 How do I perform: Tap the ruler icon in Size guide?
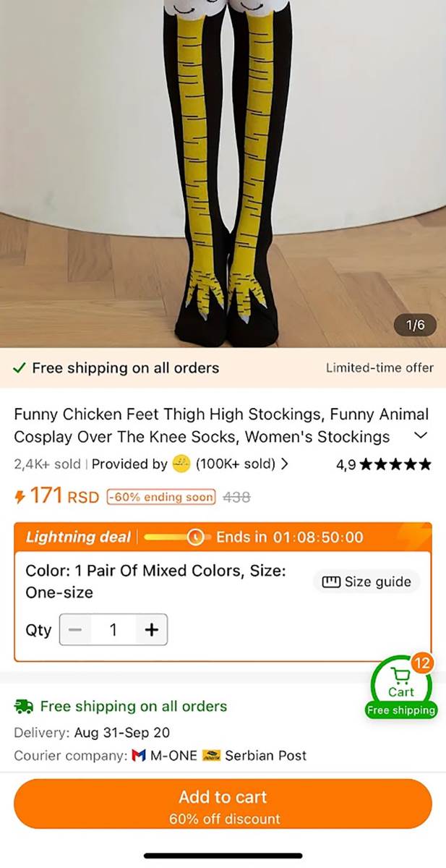coord(331,582)
